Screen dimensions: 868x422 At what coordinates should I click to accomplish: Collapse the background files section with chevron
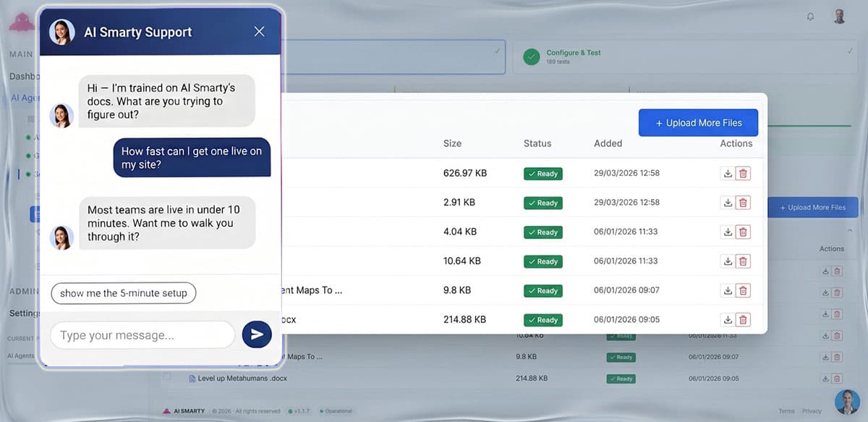coord(850,231)
